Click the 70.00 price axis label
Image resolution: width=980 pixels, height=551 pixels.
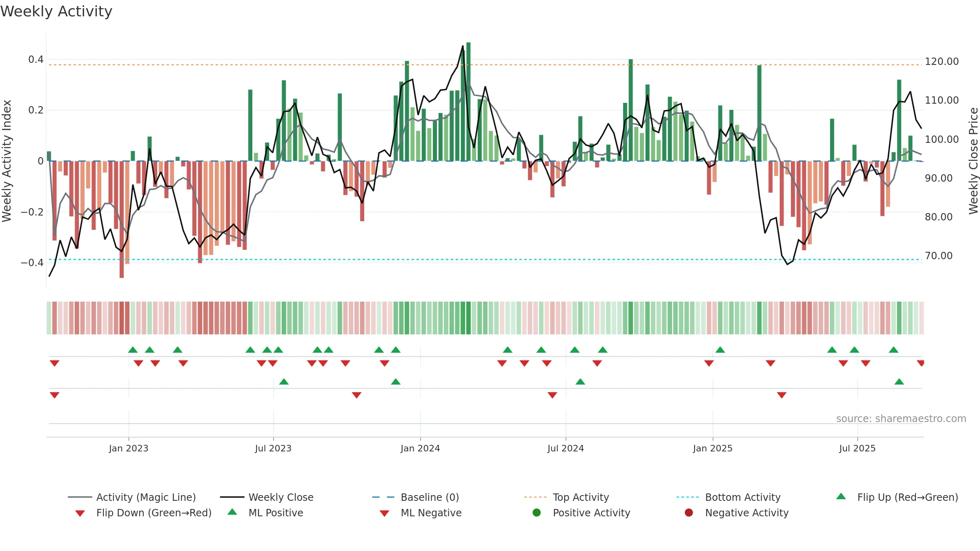pyautogui.click(x=939, y=256)
